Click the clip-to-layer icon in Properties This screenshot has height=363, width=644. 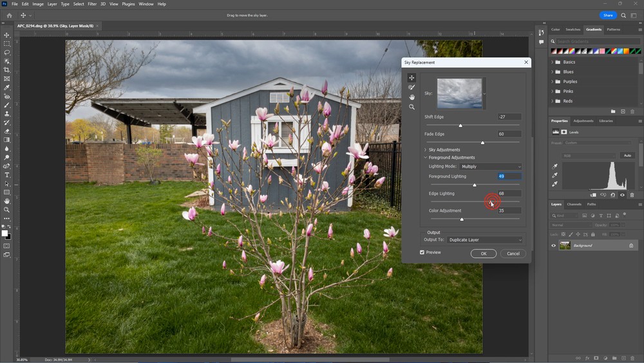coord(593,195)
